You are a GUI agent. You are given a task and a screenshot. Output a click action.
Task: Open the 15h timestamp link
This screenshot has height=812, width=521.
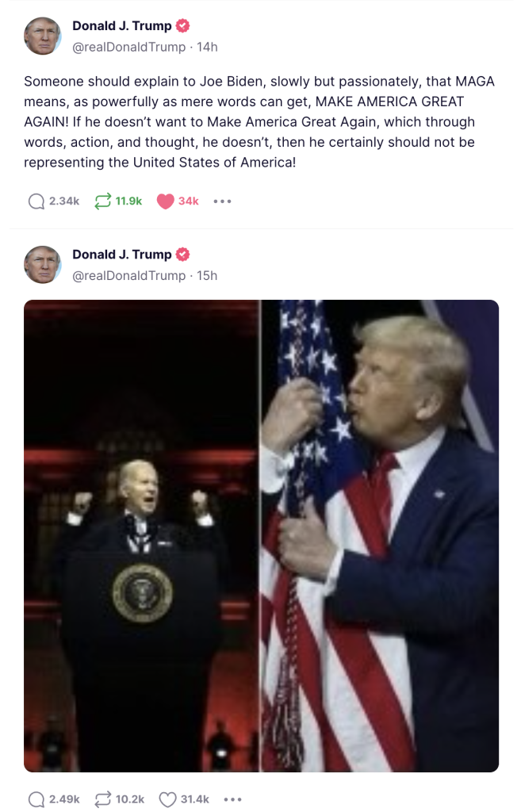coord(207,275)
